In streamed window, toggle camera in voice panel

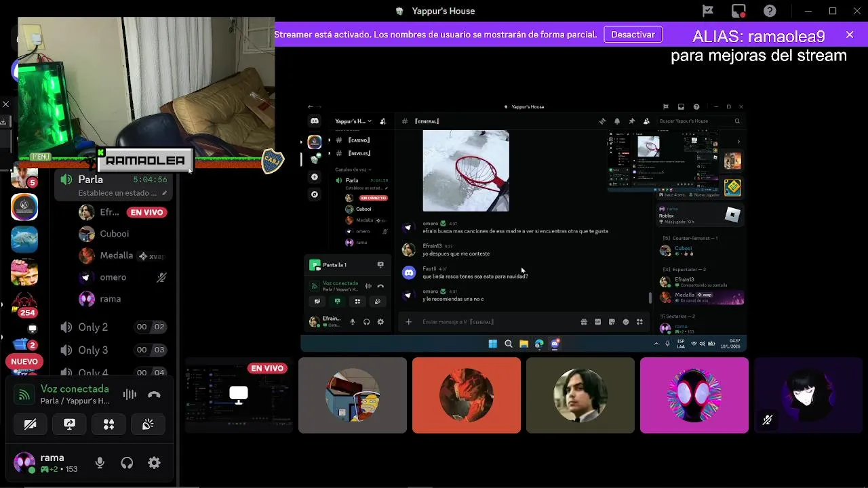tap(317, 302)
